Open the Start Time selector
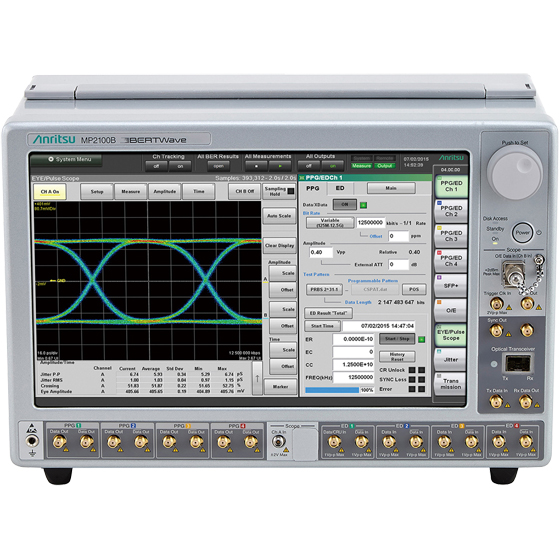The image size is (560, 560). coord(322,326)
